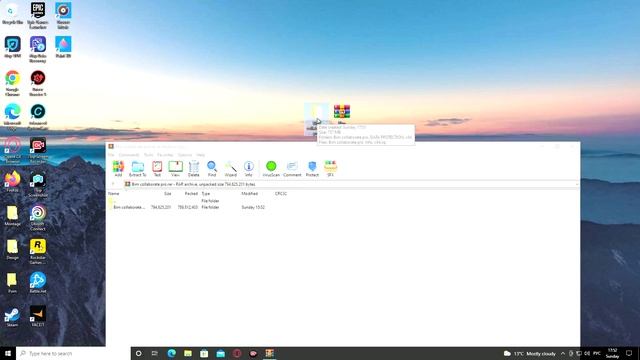Sort list by the CRC32 column header
The image size is (640, 360).
pyautogui.click(x=281, y=193)
